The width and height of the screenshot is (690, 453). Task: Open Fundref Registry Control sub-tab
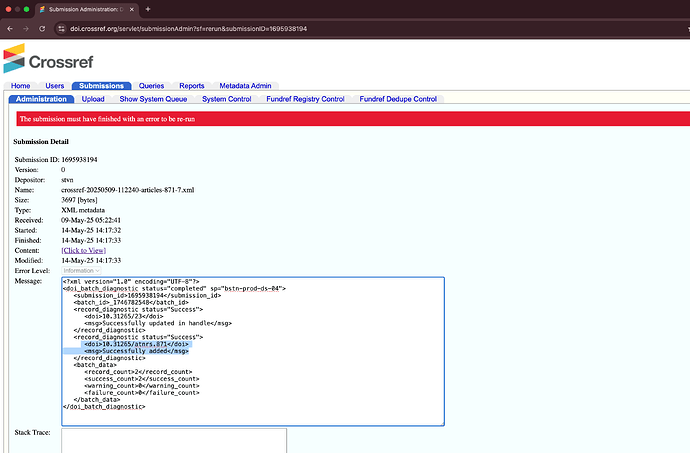305,99
